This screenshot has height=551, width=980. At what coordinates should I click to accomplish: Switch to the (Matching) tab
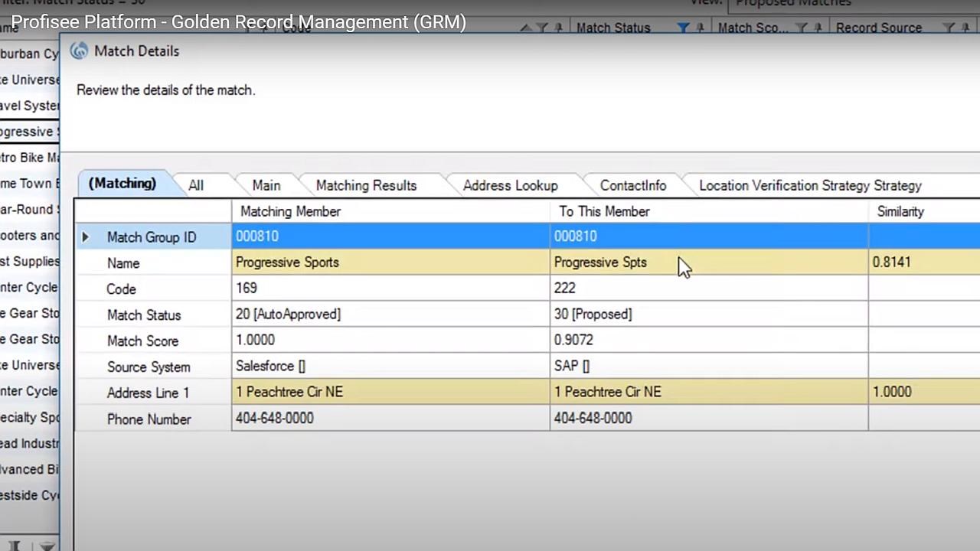tap(122, 184)
